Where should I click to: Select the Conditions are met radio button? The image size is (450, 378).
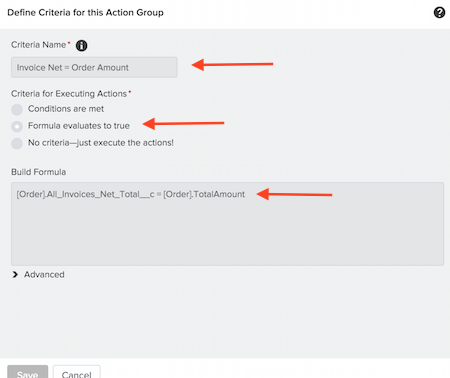point(17,109)
